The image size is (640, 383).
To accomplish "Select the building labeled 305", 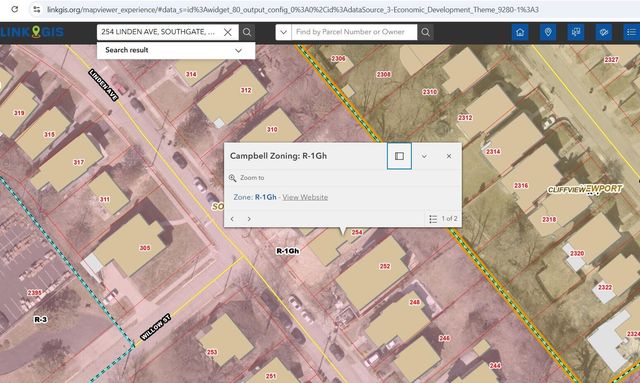I will pyautogui.click(x=130, y=245).
